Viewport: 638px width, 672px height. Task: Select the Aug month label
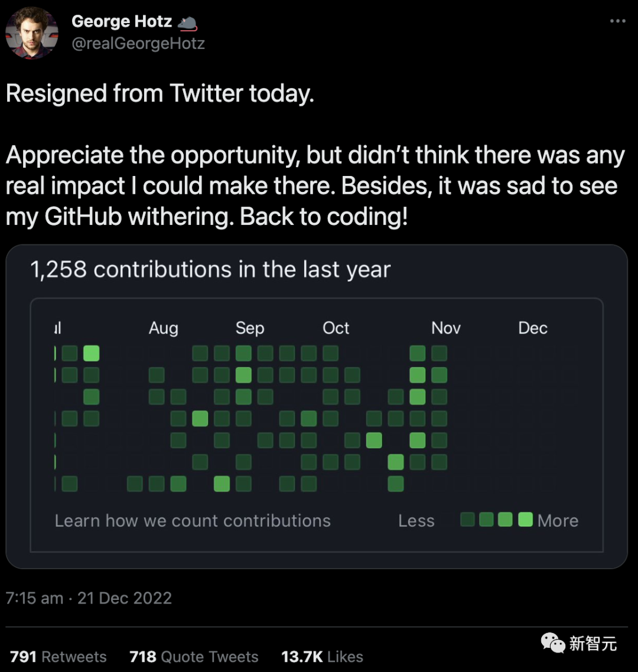click(x=163, y=328)
